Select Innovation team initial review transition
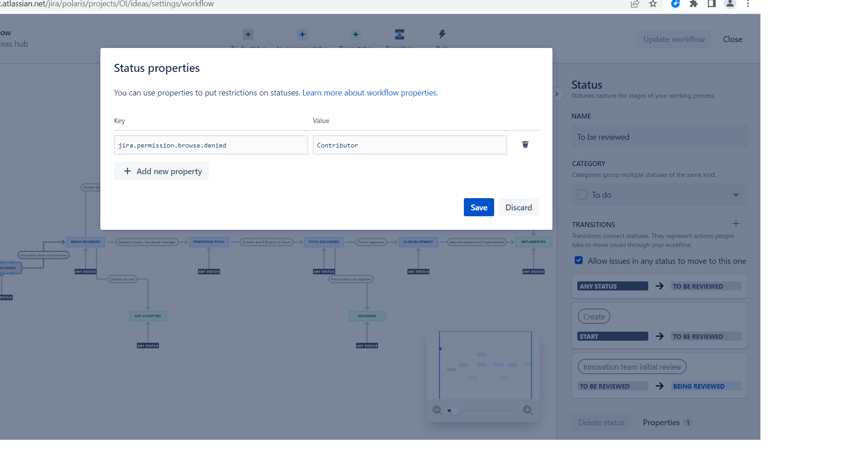Screen dimensions: 868x466 [x=632, y=367]
